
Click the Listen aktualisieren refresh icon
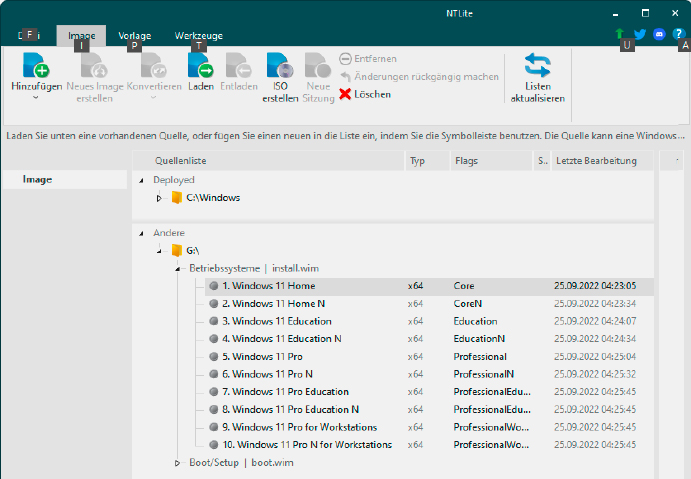pos(538,65)
